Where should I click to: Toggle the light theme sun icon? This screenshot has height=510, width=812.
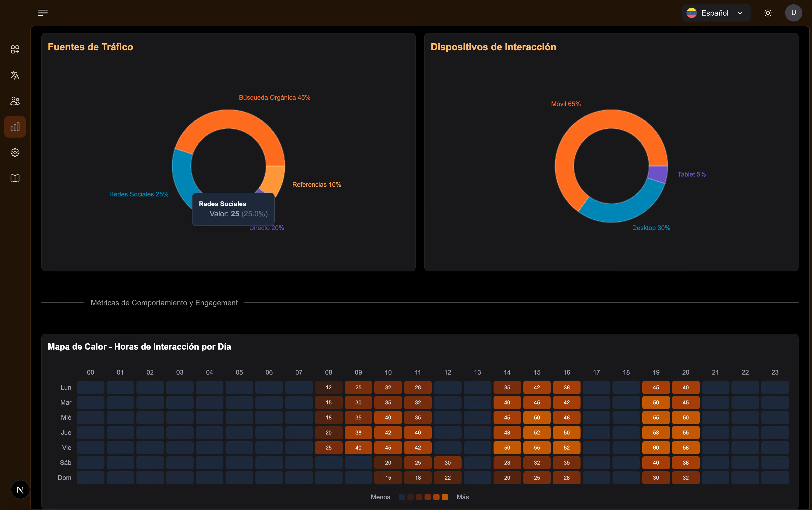click(768, 13)
